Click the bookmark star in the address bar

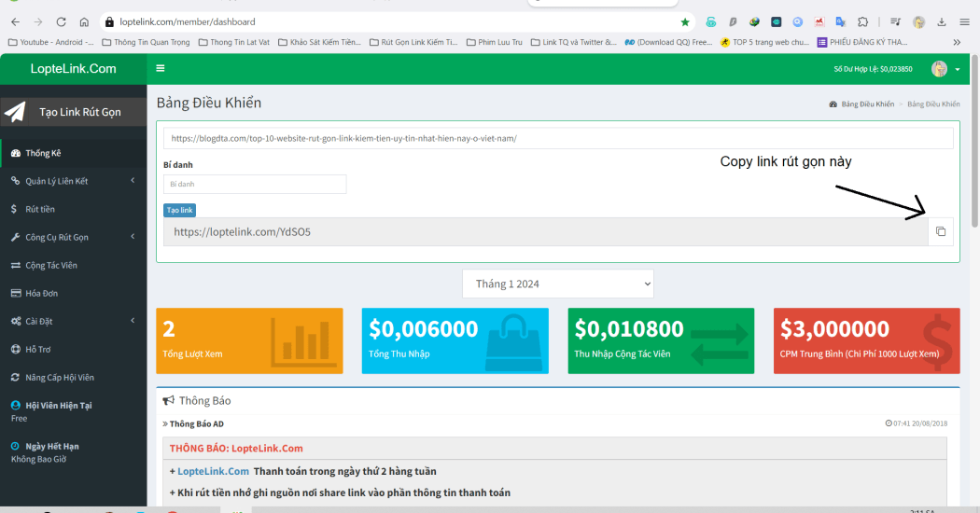[x=685, y=21]
